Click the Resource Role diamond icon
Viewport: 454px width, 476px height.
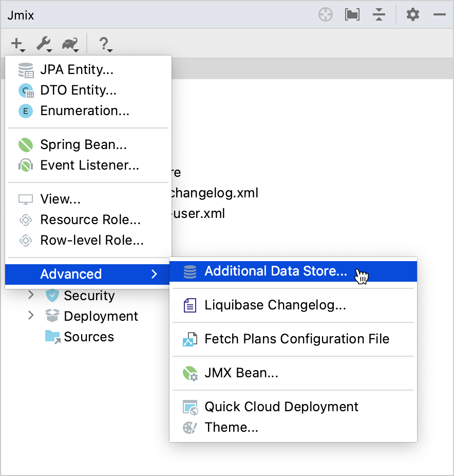point(26,220)
